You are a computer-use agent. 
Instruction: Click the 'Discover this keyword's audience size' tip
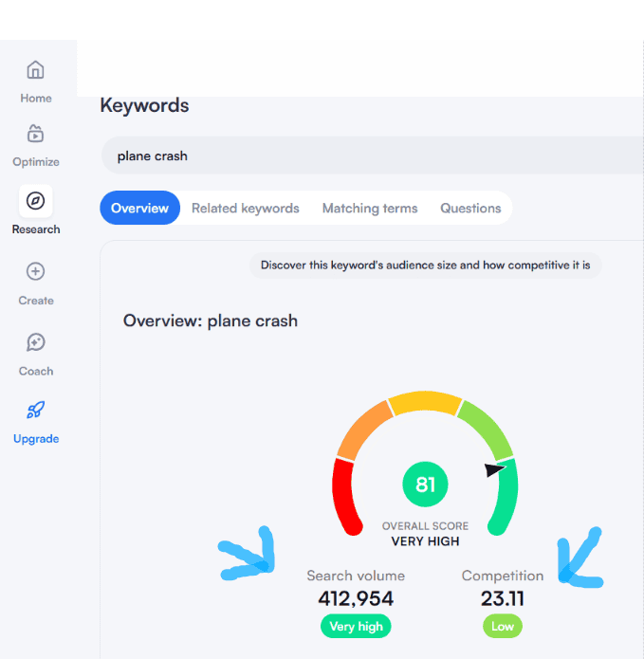[x=426, y=265]
